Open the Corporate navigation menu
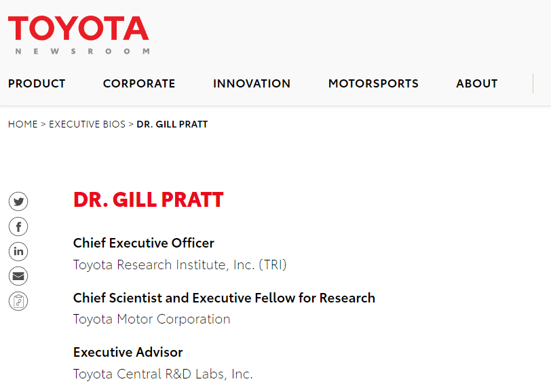551x392 pixels. point(139,83)
